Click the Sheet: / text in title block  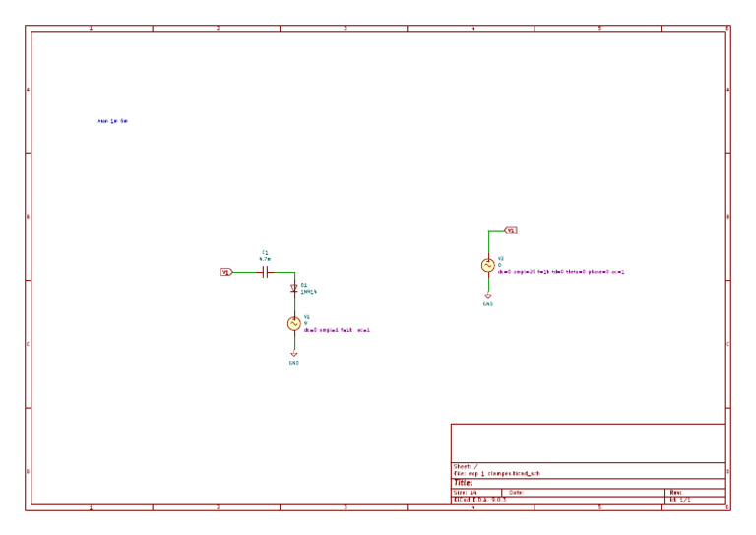pyautogui.click(x=466, y=466)
